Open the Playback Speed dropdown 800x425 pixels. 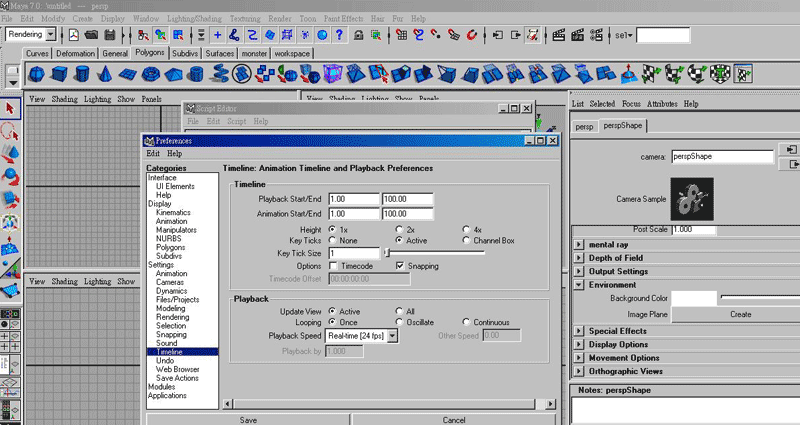392,336
